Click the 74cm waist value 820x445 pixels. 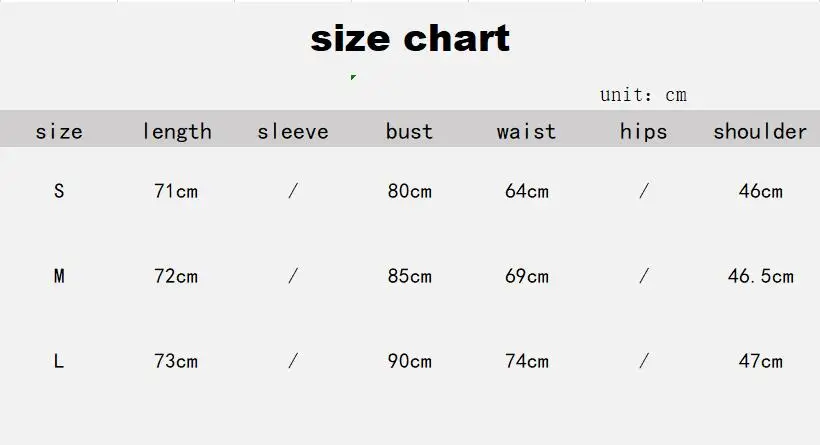(526, 360)
